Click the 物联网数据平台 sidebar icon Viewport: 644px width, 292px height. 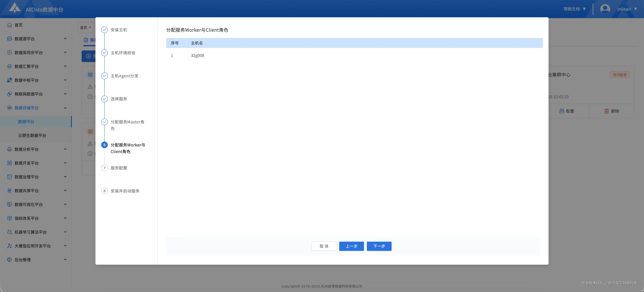[x=9, y=94]
